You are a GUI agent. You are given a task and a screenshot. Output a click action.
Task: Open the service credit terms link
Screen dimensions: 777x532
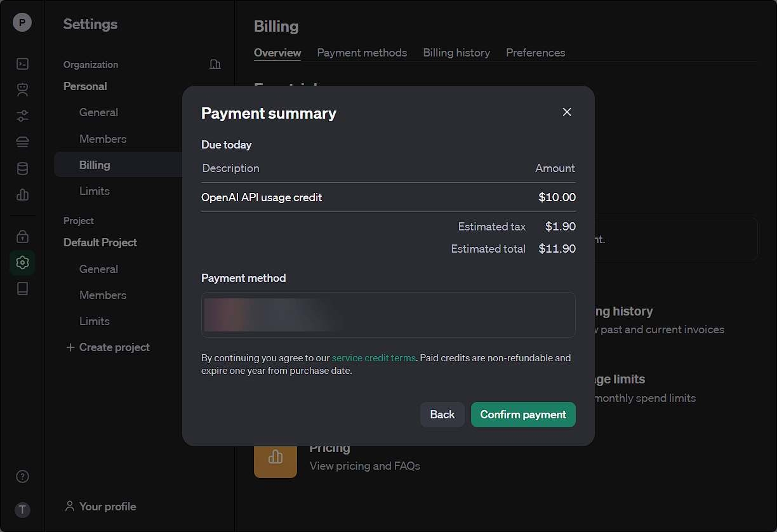373,358
